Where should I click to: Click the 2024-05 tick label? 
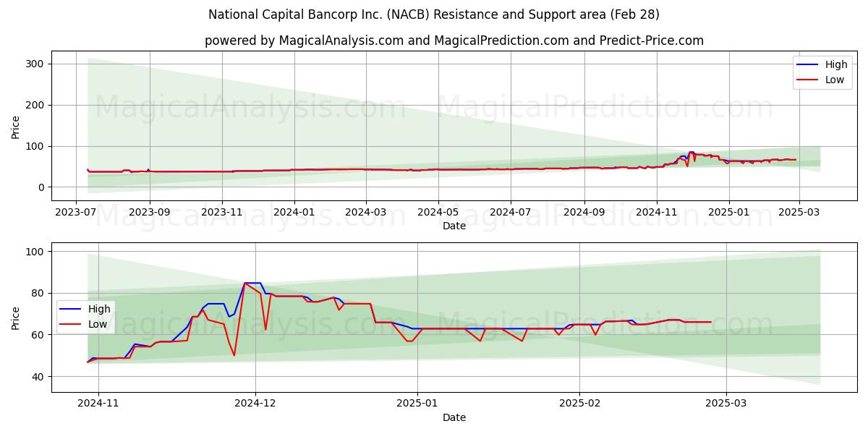[437, 212]
